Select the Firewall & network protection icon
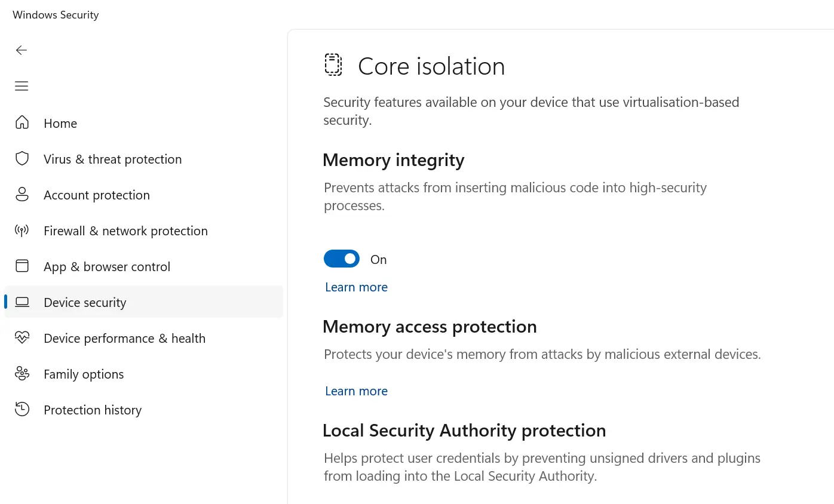 (22, 230)
